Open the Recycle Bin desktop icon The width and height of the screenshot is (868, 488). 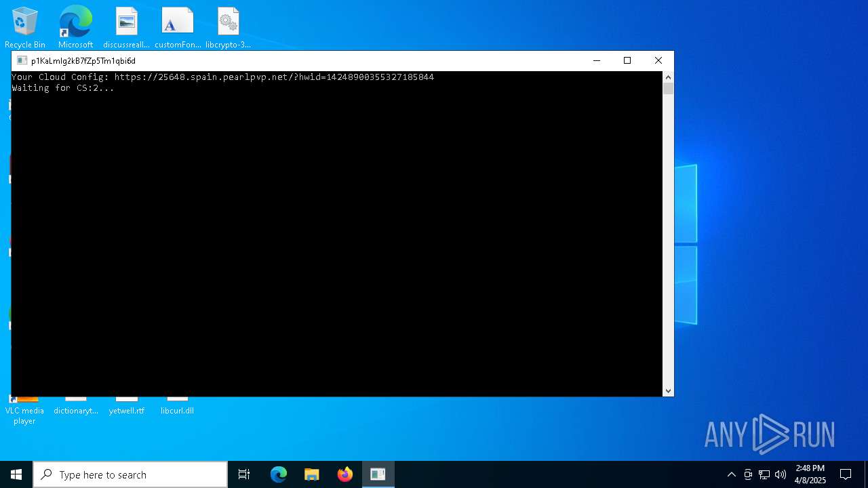coord(24,27)
